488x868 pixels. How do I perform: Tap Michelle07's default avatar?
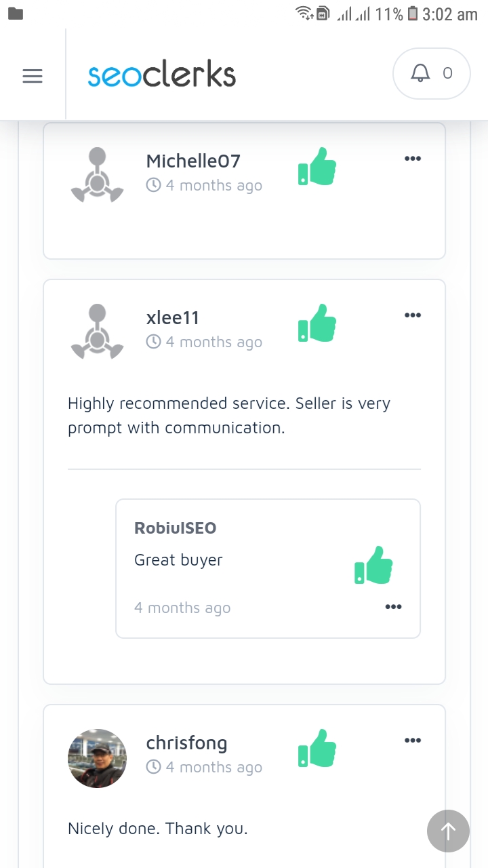tap(98, 174)
